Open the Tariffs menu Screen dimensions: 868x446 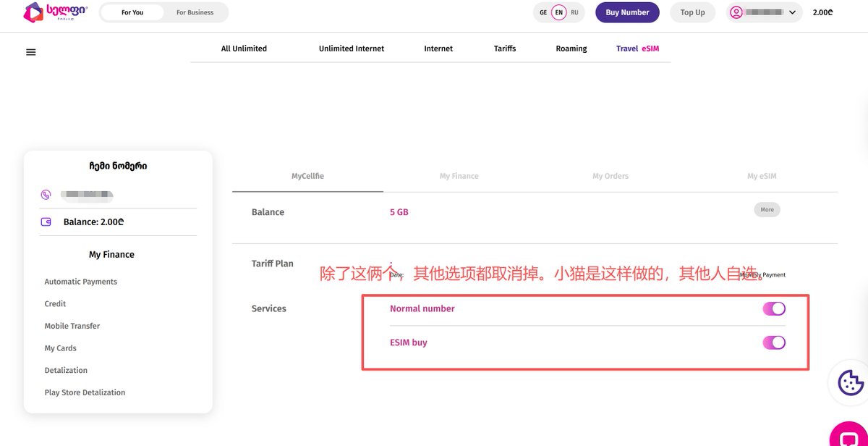tap(505, 49)
